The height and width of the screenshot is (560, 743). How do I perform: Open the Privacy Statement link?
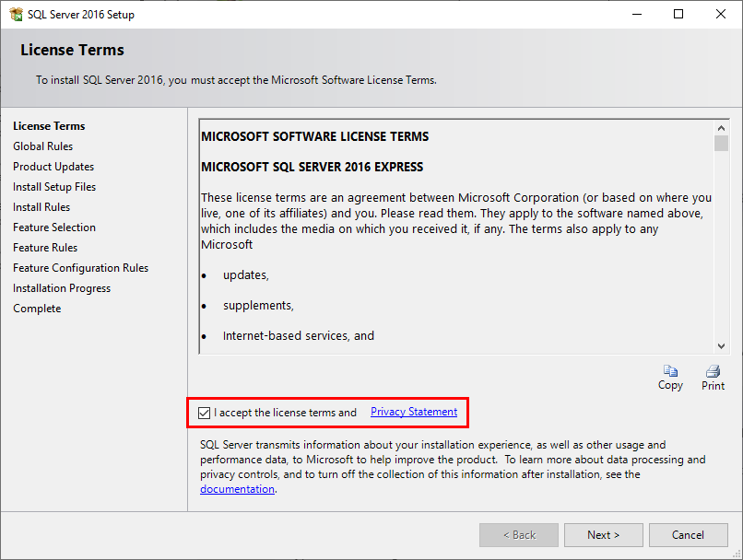point(413,413)
